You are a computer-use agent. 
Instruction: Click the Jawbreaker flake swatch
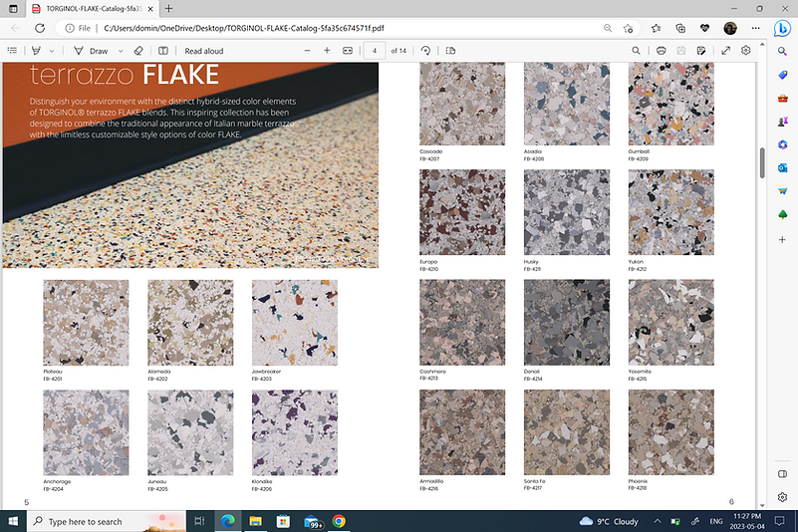(x=295, y=322)
